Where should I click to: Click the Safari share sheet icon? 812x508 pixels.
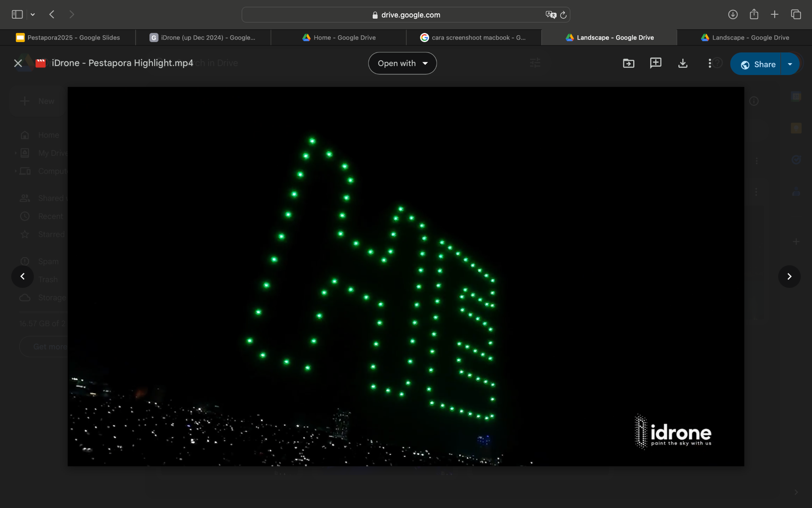pos(754,14)
